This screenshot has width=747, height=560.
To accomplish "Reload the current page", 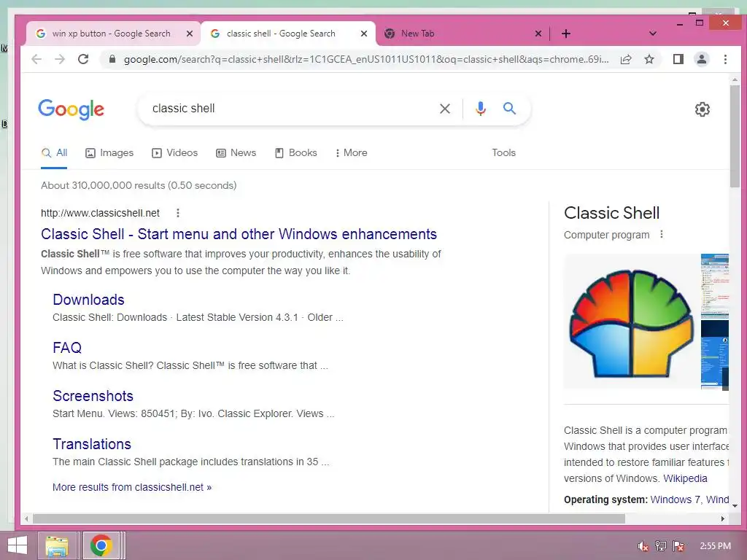I will click(x=83, y=59).
